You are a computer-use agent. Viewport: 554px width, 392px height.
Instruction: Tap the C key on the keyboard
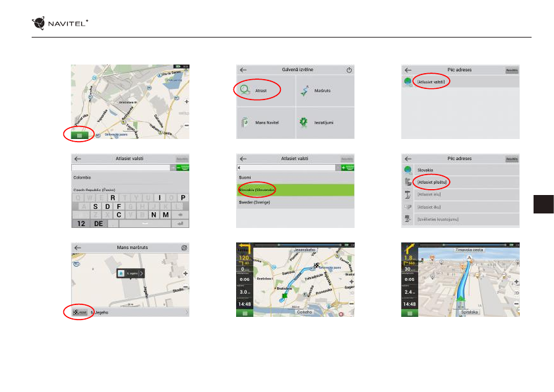[x=119, y=215]
